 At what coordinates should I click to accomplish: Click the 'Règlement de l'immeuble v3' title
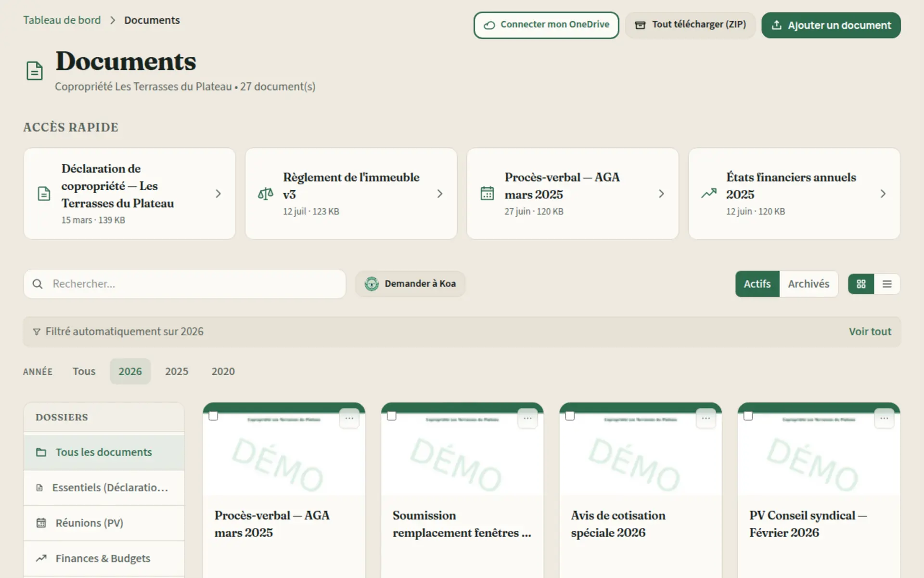click(x=351, y=186)
